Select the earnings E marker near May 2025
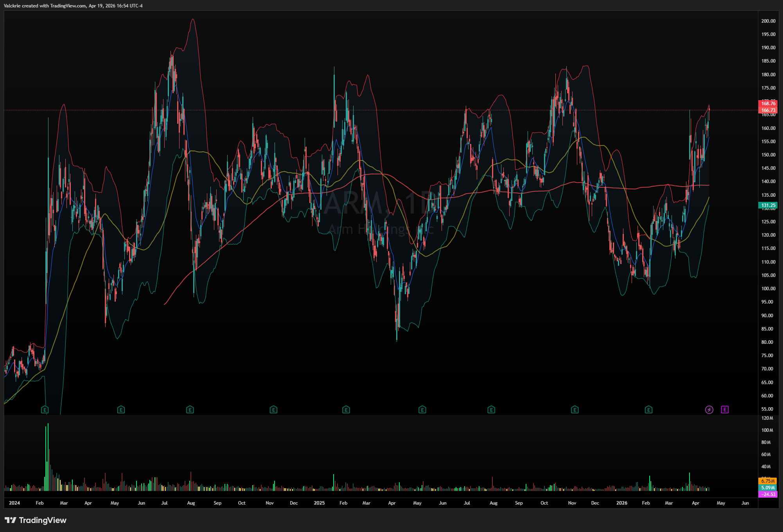783x532 pixels. tap(422, 410)
